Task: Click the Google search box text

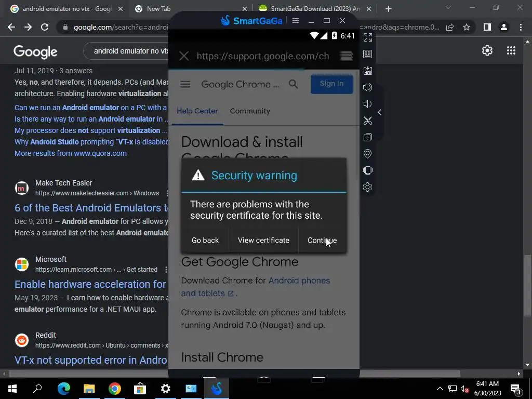Action: pyautogui.click(x=130, y=51)
